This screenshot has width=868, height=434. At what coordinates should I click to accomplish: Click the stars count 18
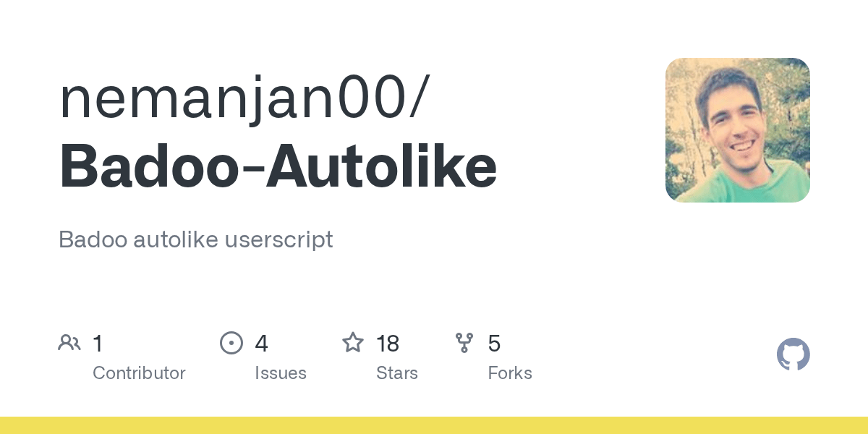pos(388,343)
